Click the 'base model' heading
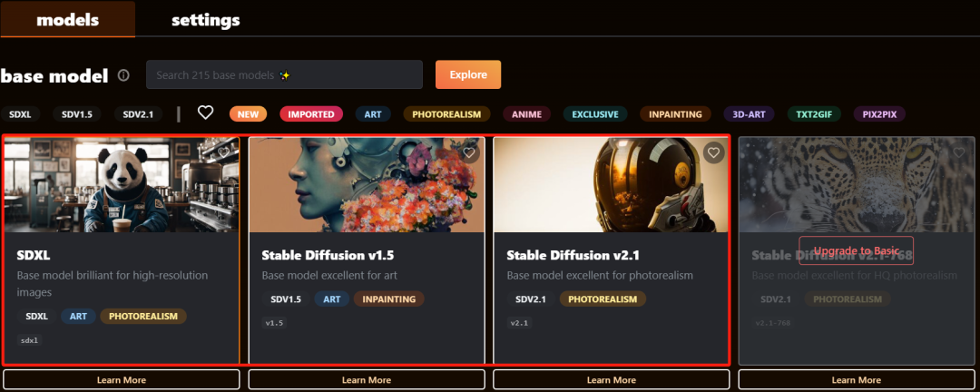 point(54,75)
